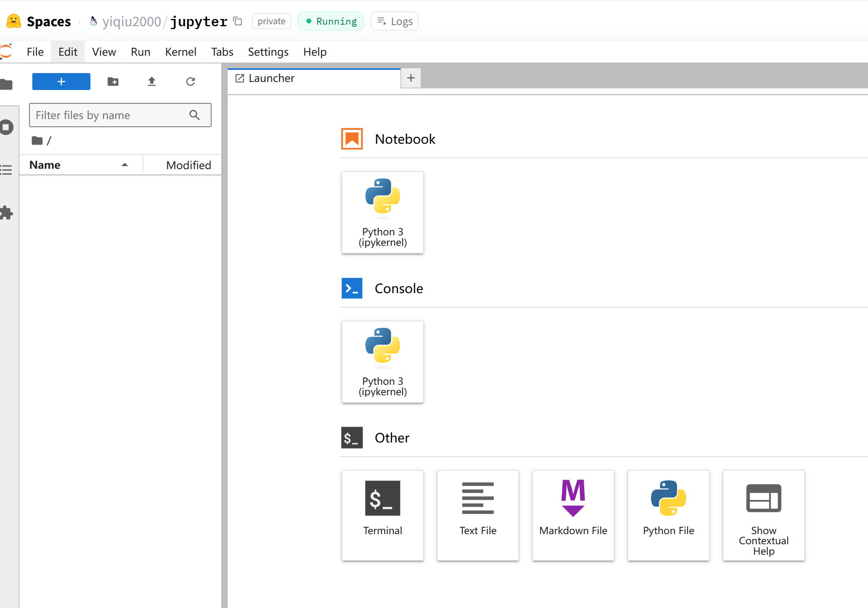
Task: Open Extension Manager puzzle icon
Action: coord(6,213)
